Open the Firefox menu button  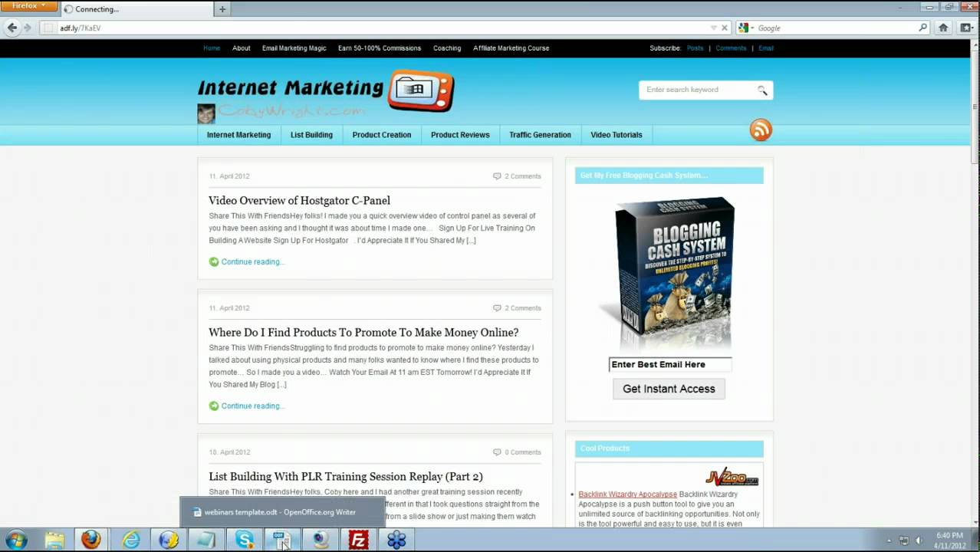pos(29,6)
